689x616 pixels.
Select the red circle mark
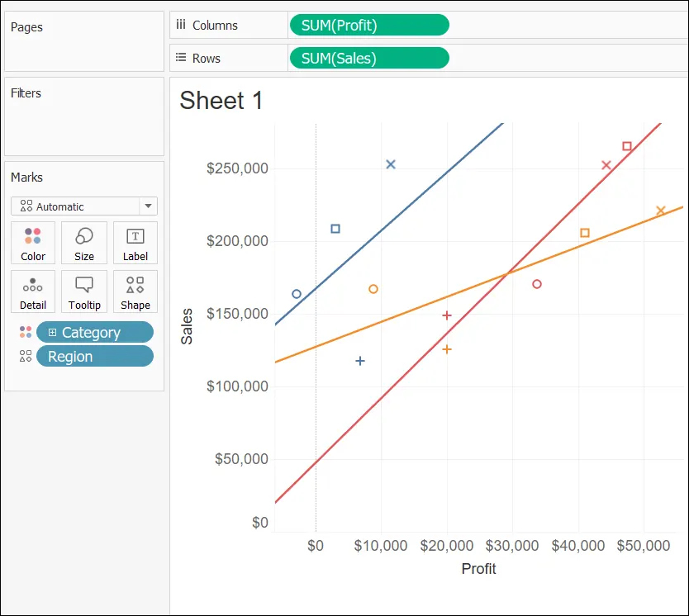[536, 284]
